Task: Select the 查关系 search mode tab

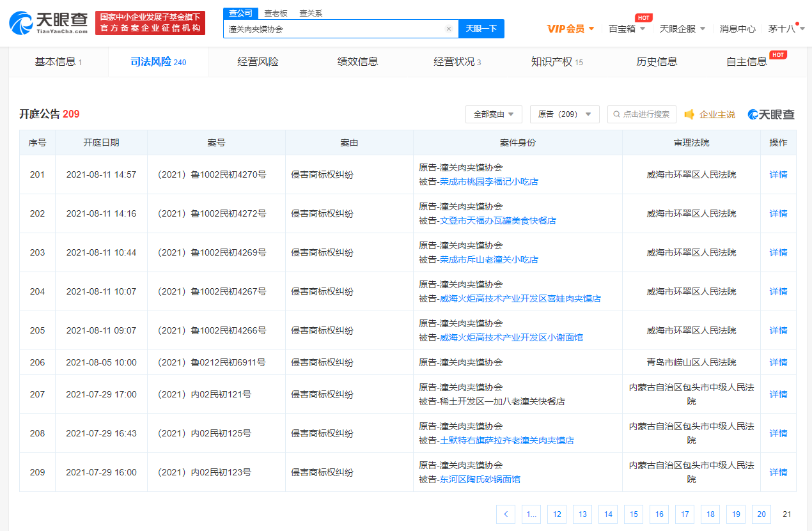Action: (311, 13)
